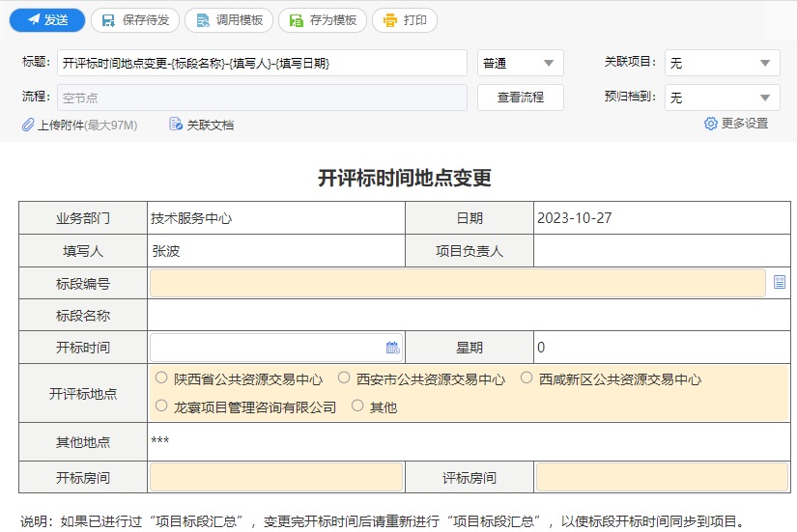
Task: Click the dropdown arrow of 普通
Action: [549, 63]
